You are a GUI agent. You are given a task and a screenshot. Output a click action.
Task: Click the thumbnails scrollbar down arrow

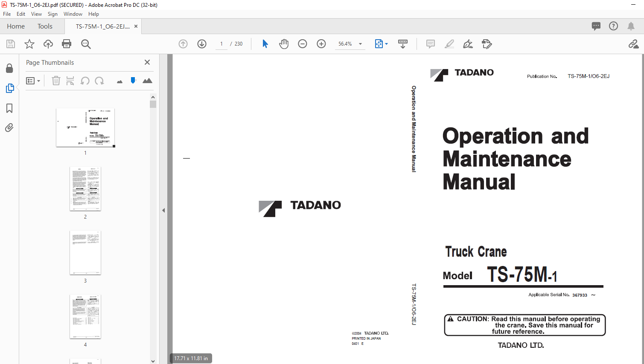point(153,361)
